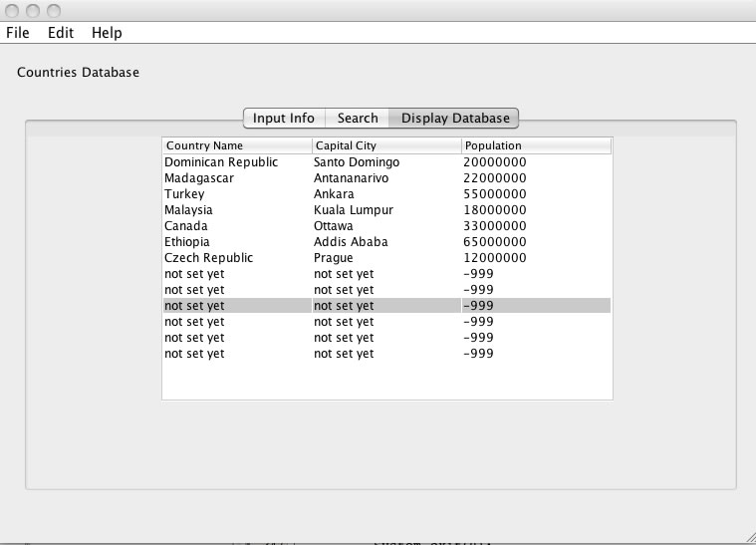This screenshot has height=545, width=756.
Task: Click the Ottawa capital city cell
Action: click(x=334, y=225)
